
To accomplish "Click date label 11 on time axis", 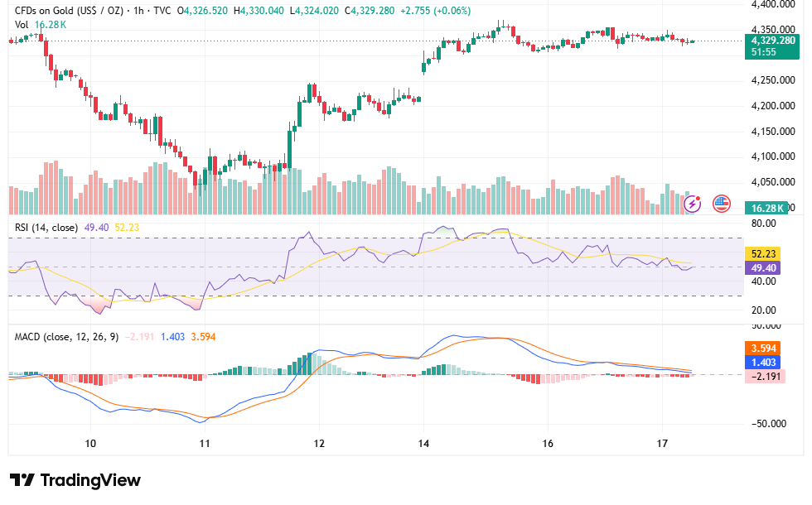I will [x=205, y=444].
